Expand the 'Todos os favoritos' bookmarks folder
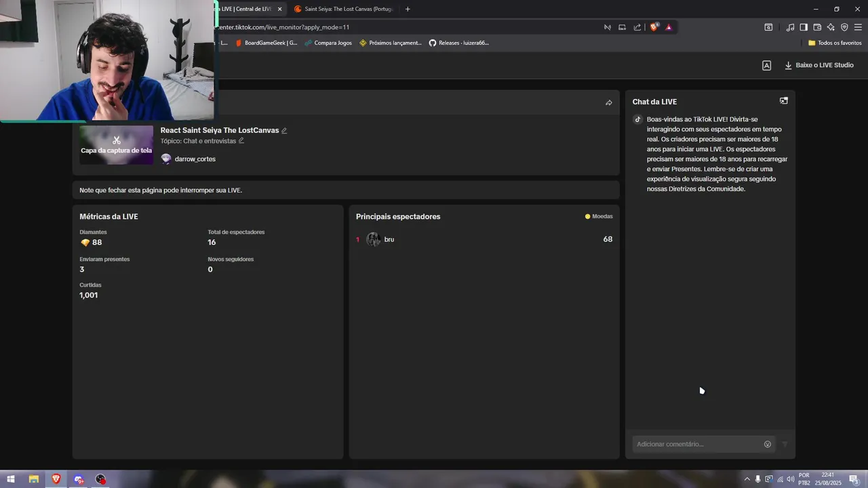This screenshot has height=488, width=868. pyautogui.click(x=835, y=43)
